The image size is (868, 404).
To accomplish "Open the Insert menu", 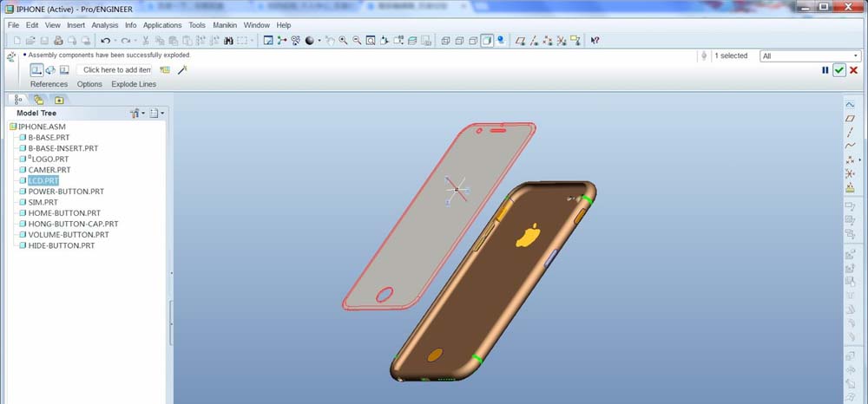I will pos(76,25).
